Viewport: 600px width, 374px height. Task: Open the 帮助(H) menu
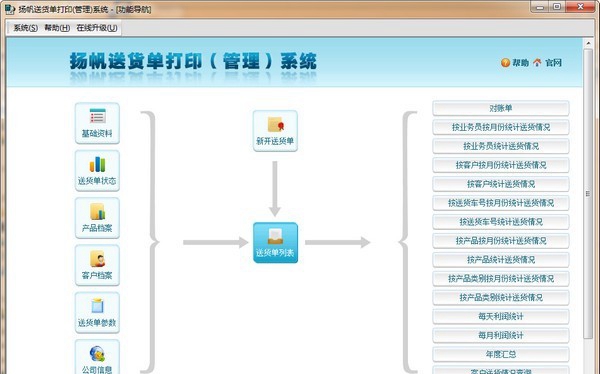pyautogui.click(x=57, y=28)
